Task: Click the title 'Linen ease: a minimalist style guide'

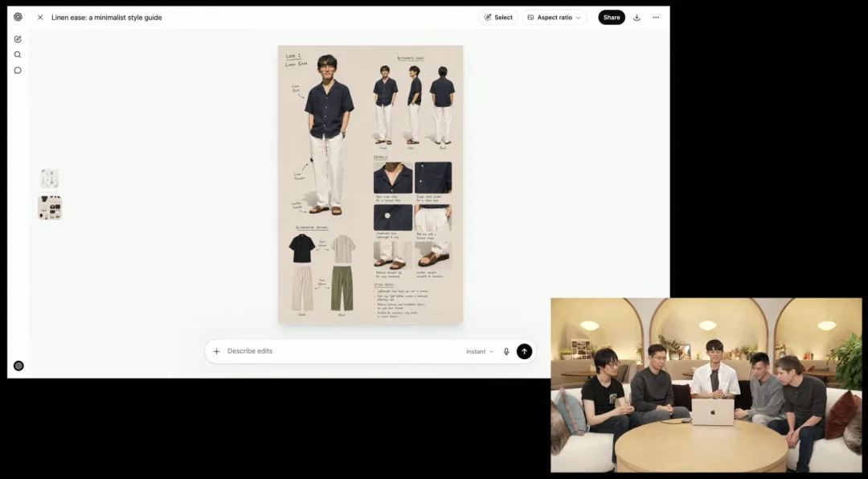Action: [106, 17]
